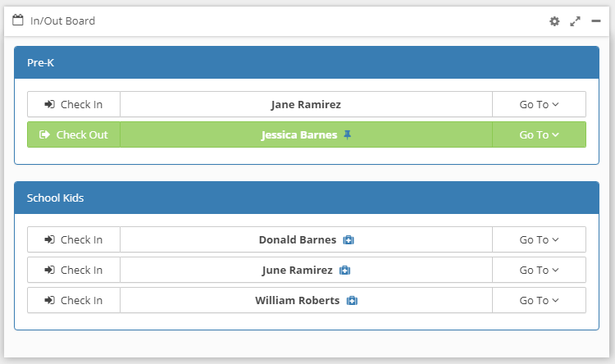This screenshot has height=364, width=615.
Task: Click the pin icon beside Jessica Barnes
Action: (x=347, y=135)
